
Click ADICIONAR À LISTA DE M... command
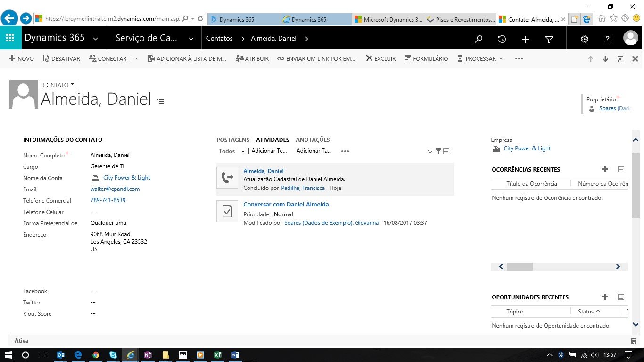point(187,59)
